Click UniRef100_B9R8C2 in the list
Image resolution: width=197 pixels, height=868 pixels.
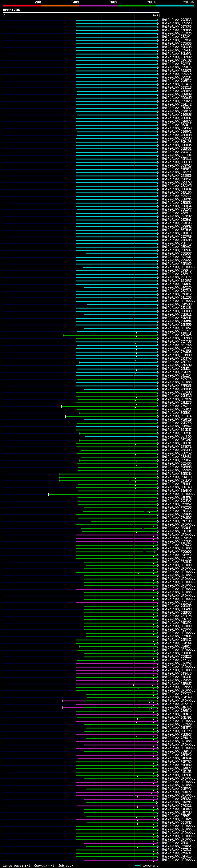(x=177, y=121)
